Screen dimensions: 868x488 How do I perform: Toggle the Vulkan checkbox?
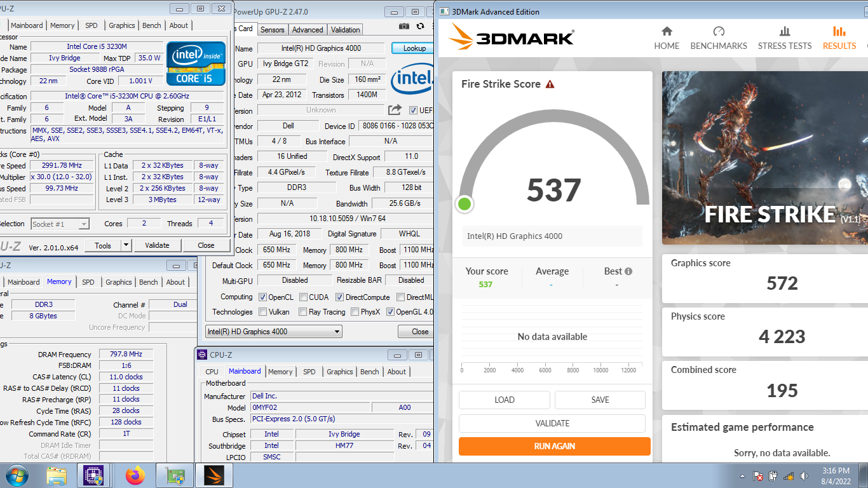tap(262, 312)
